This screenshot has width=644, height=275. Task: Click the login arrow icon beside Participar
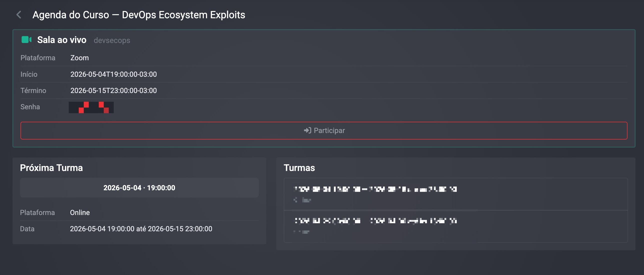coord(307,130)
